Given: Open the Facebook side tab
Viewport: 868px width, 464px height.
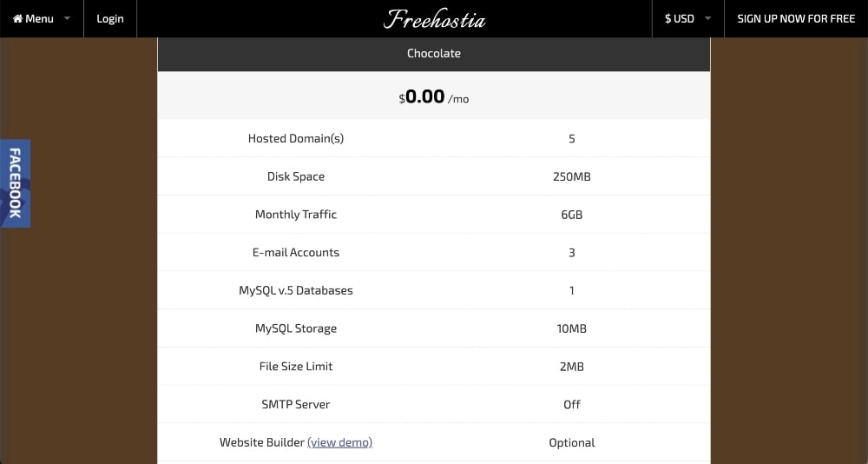Looking at the screenshot, I should [x=15, y=183].
